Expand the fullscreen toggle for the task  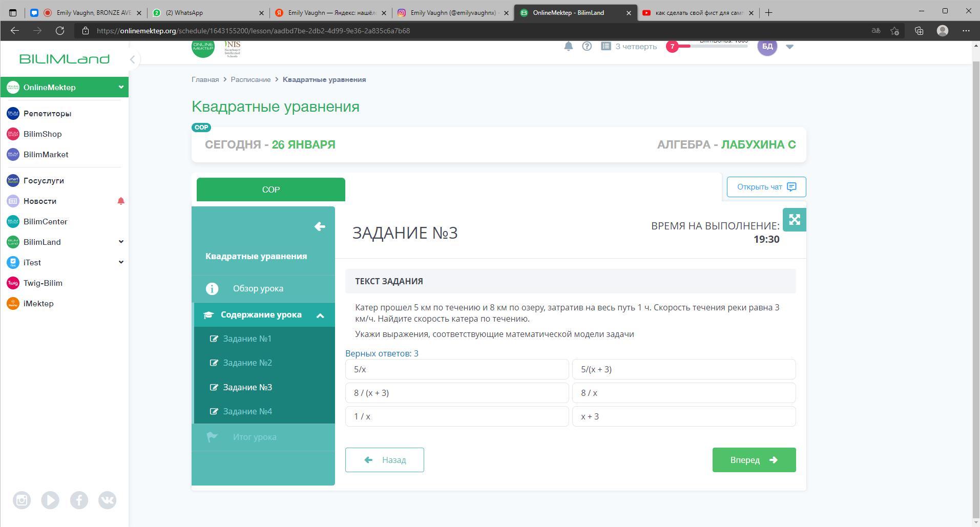794,220
